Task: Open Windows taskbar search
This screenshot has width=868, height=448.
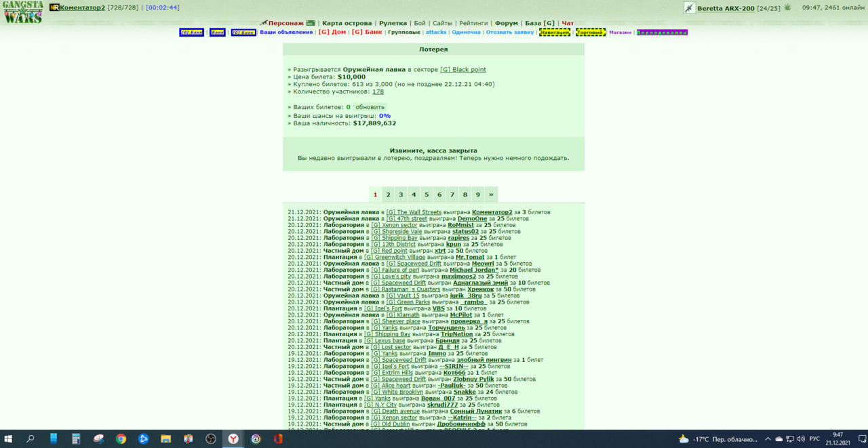Action: tap(31, 439)
